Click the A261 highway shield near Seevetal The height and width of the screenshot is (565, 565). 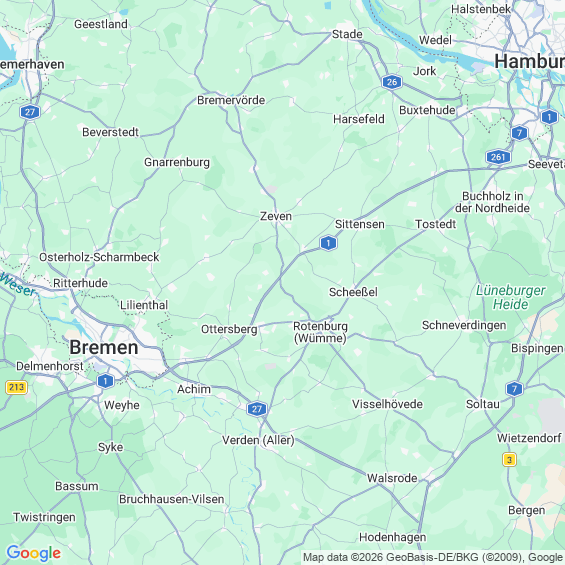[x=498, y=157]
